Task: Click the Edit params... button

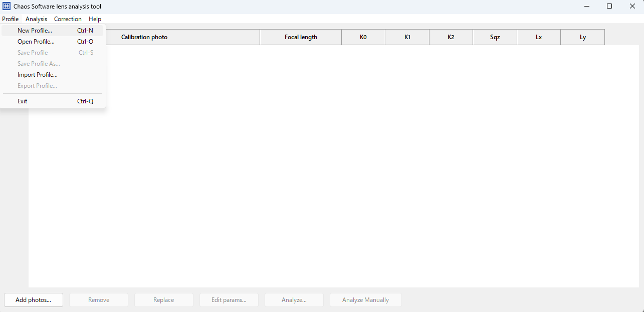Action: [229, 300]
